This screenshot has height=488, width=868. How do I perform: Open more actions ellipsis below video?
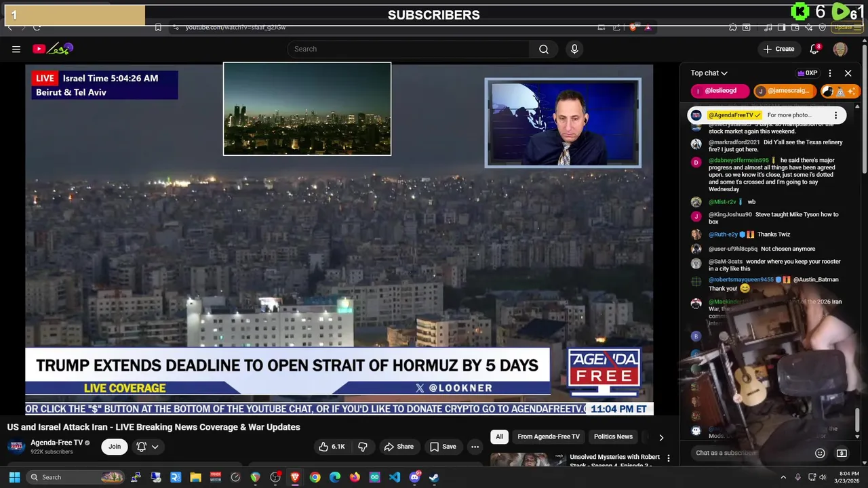point(475,447)
